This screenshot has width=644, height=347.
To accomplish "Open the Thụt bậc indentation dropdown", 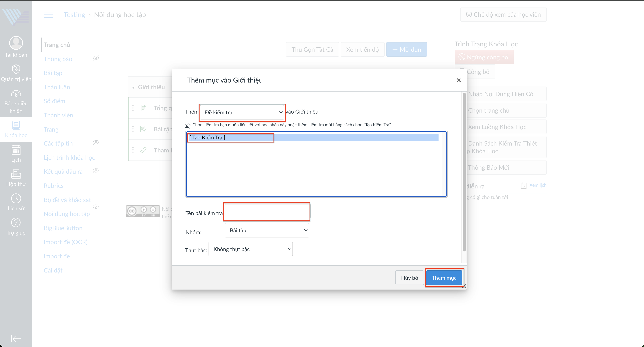I will click(251, 249).
